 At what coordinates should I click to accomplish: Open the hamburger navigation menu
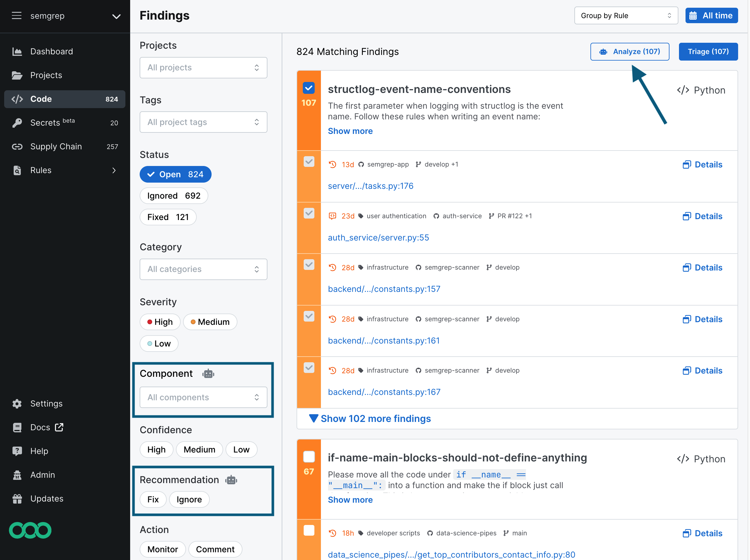[x=17, y=15]
